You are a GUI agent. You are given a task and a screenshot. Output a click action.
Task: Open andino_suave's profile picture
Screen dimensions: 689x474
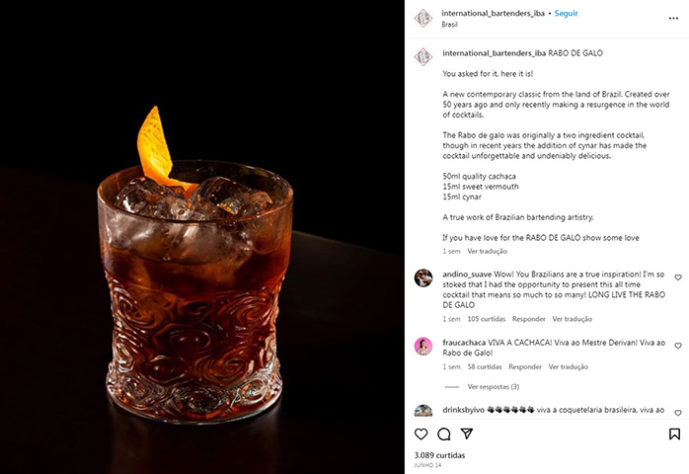[424, 278]
